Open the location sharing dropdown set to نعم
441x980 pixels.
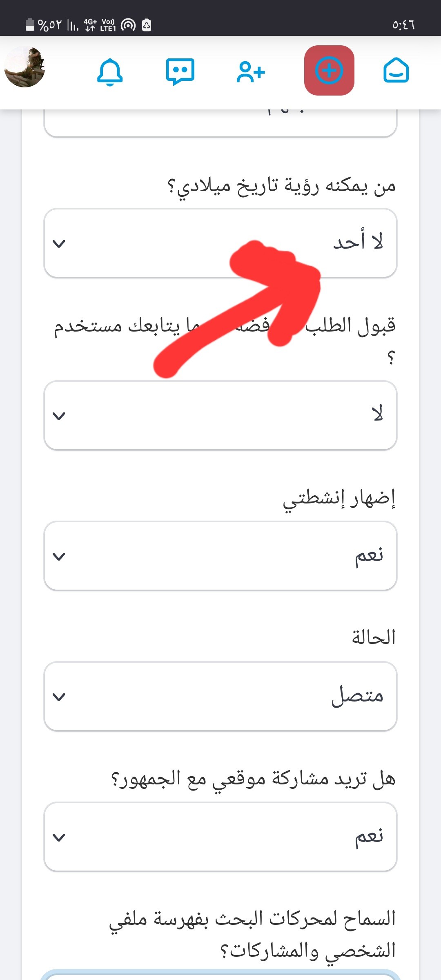[x=220, y=837]
